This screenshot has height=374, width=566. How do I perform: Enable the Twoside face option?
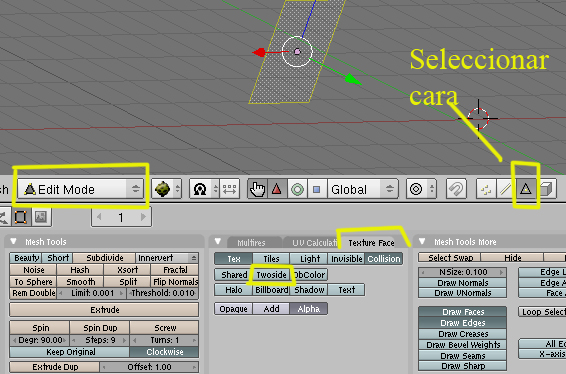coord(271,274)
